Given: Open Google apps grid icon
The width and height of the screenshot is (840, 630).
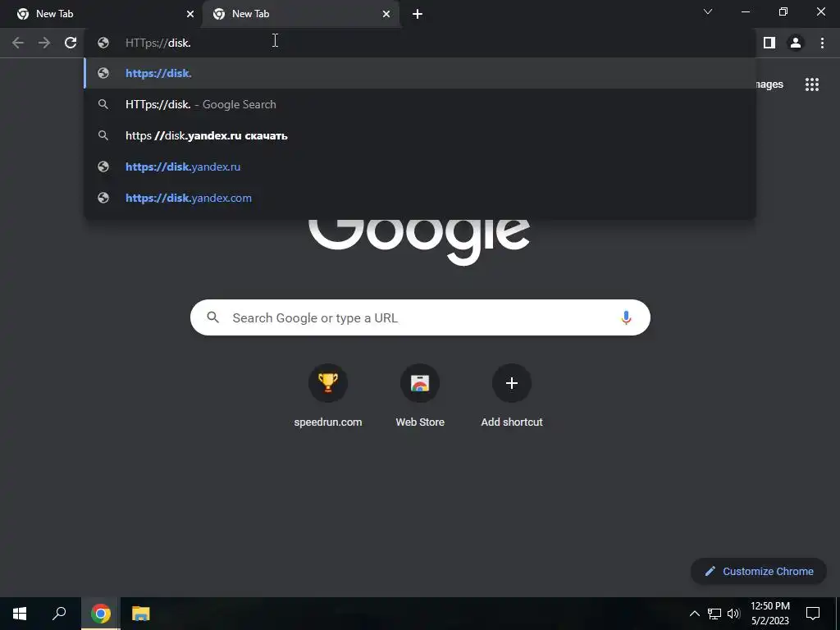Looking at the screenshot, I should click(812, 84).
